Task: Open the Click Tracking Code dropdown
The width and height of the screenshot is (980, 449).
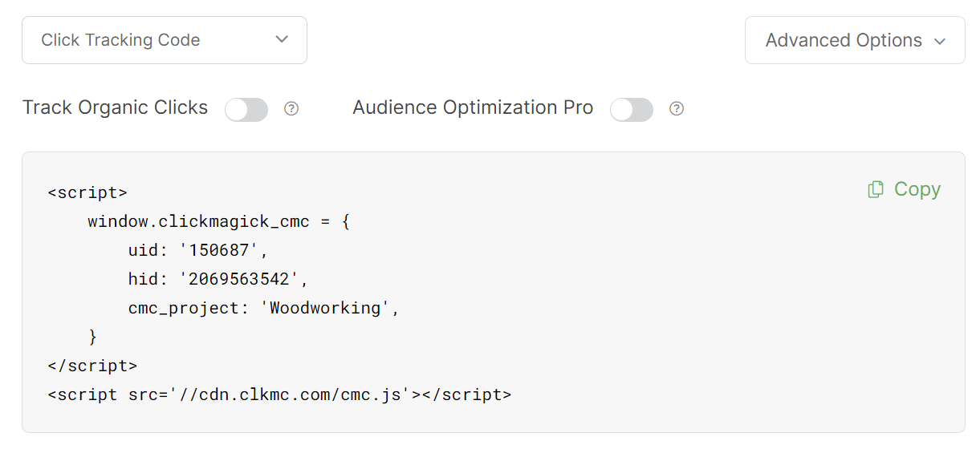Action: 164,40
